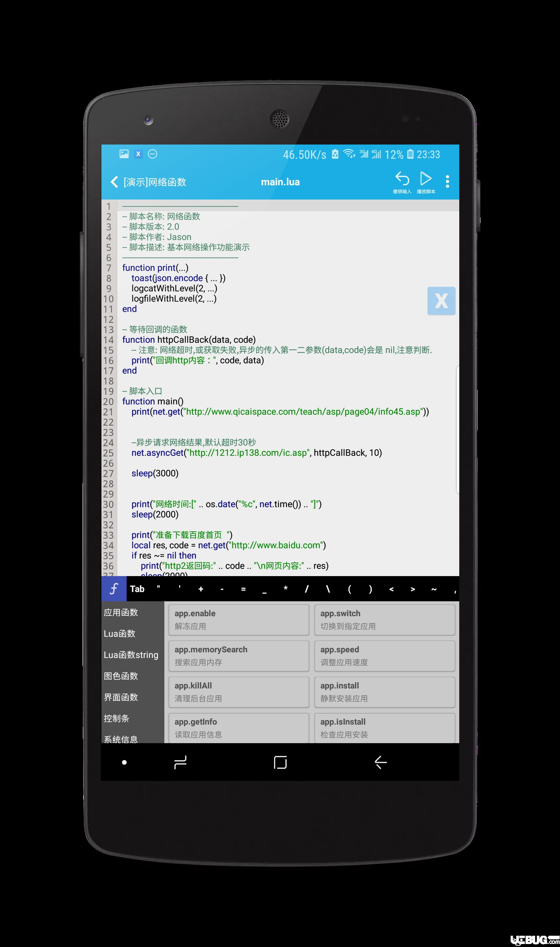Tap Android recent apps navigation button
The width and height of the screenshot is (560, 947).
click(180, 762)
